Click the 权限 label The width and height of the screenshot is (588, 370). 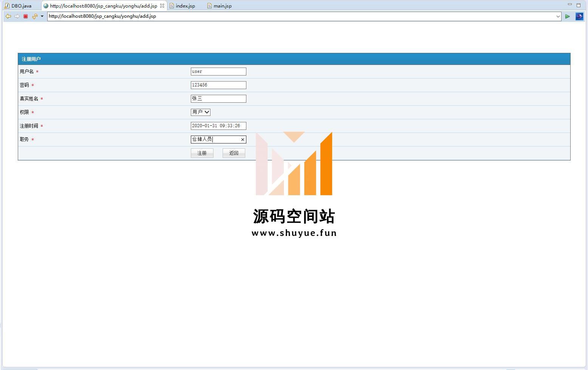[25, 112]
